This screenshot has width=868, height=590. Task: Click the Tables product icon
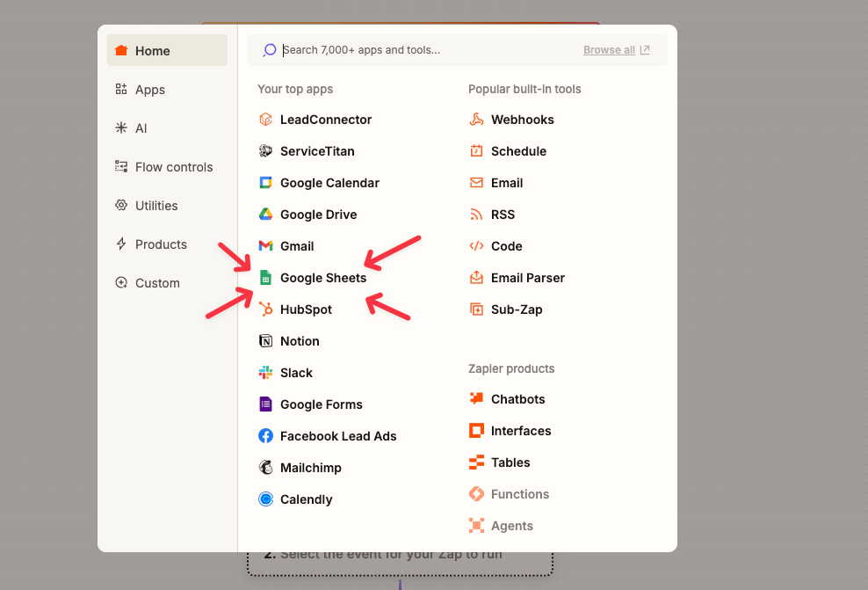[477, 462]
